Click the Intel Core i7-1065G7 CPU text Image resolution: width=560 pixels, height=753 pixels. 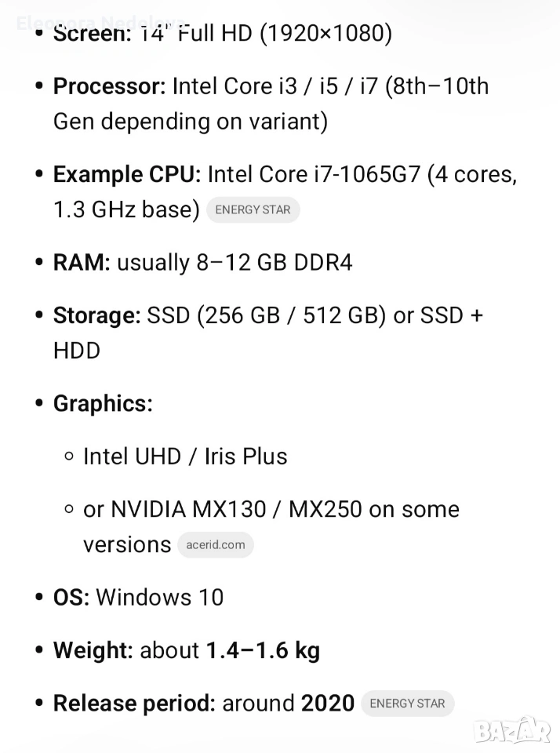[314, 174]
